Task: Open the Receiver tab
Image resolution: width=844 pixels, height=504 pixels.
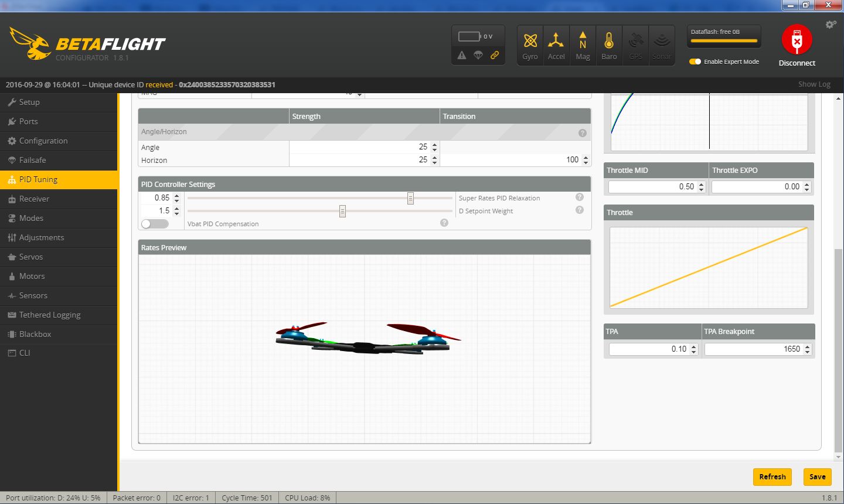Action: [59, 199]
